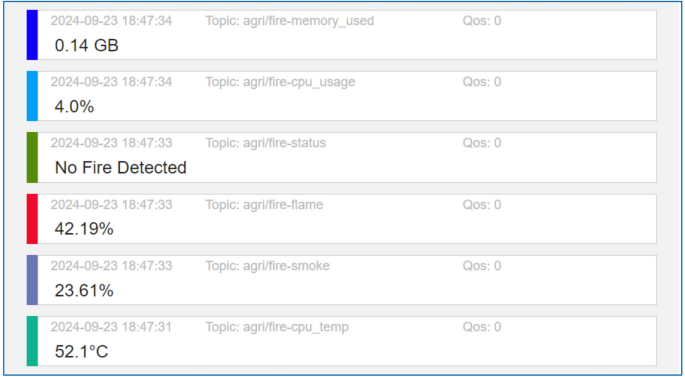Viewport: 685px width, 377px height.
Task: Click the green bar of fire-status message
Action: 32,157
